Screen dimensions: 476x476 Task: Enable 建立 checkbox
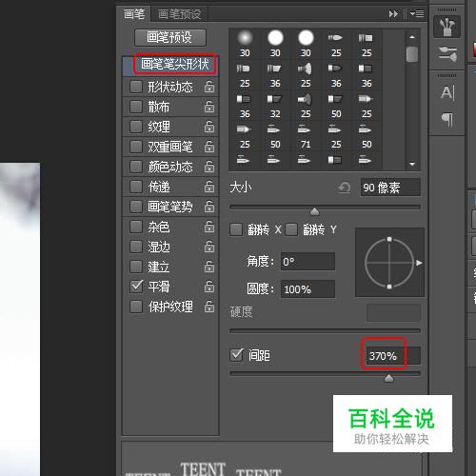click(x=136, y=267)
